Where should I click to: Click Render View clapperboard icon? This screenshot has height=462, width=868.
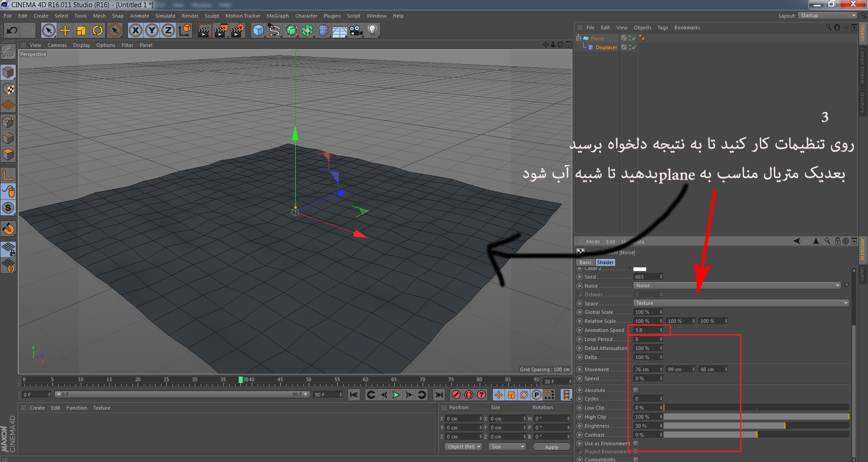point(204,31)
